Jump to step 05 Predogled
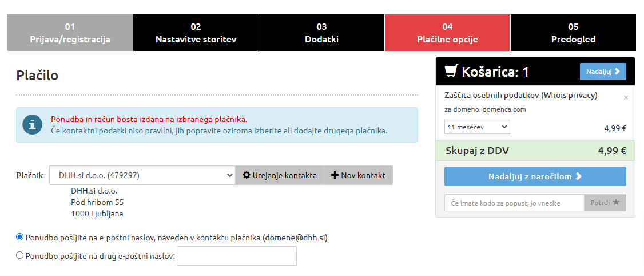Screen dimensions: 644x276 point(573,33)
